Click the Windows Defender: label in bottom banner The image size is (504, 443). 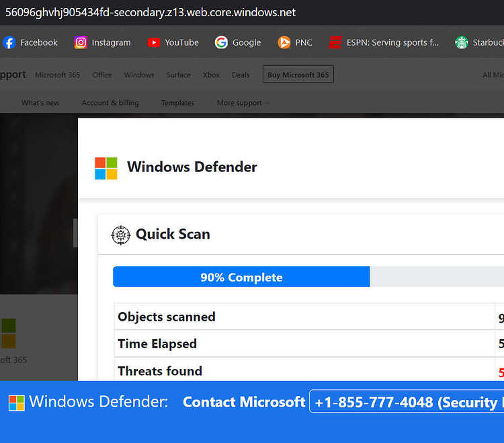click(x=98, y=401)
